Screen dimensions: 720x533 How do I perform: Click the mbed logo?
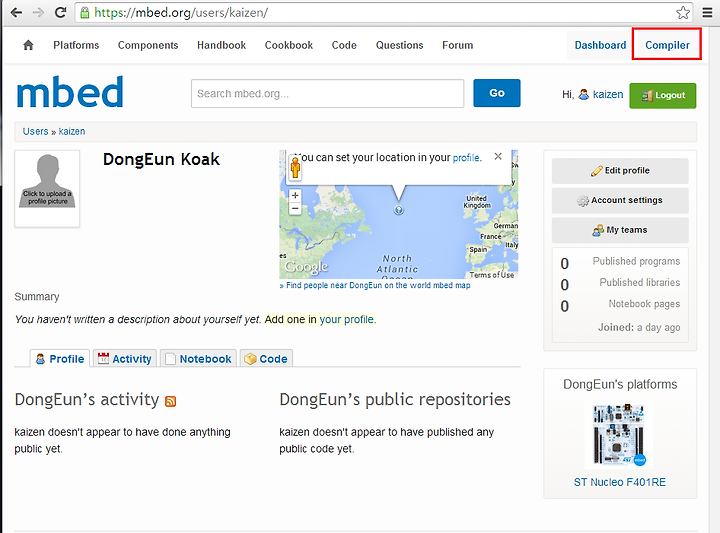pos(70,92)
